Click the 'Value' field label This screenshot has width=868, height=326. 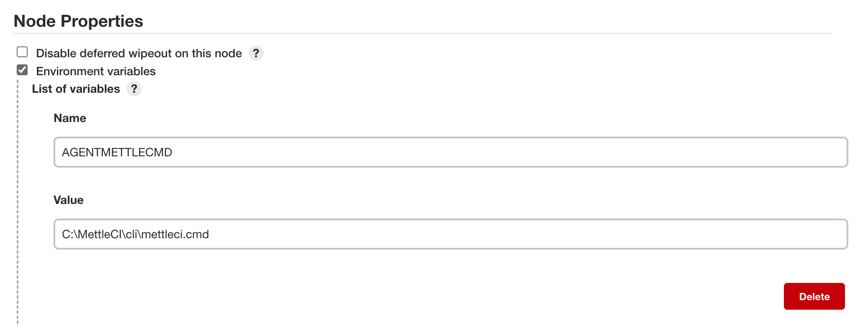pos(68,200)
